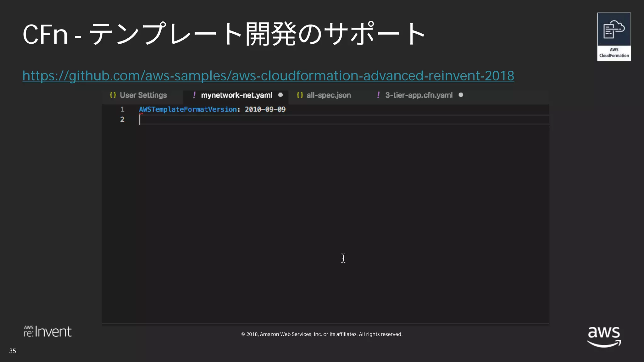The image size is (644, 362).
Task: Click the AWS CloudFormation logo icon
Action: coord(614,37)
